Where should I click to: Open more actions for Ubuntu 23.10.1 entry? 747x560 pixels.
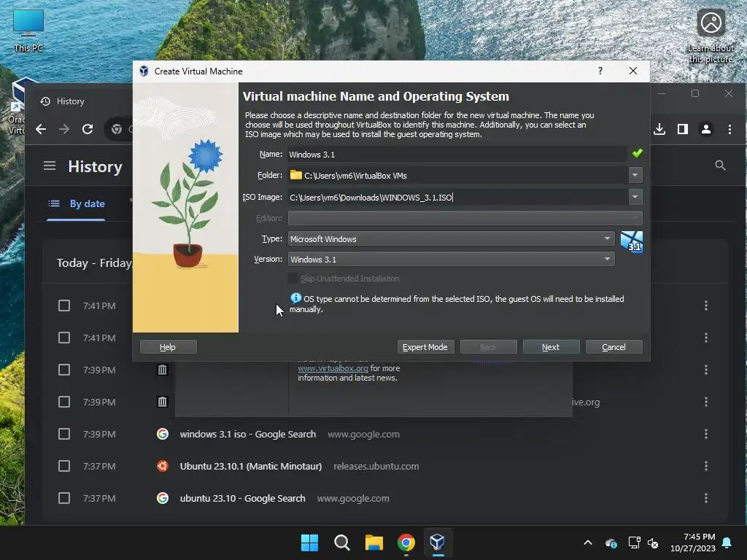point(706,466)
